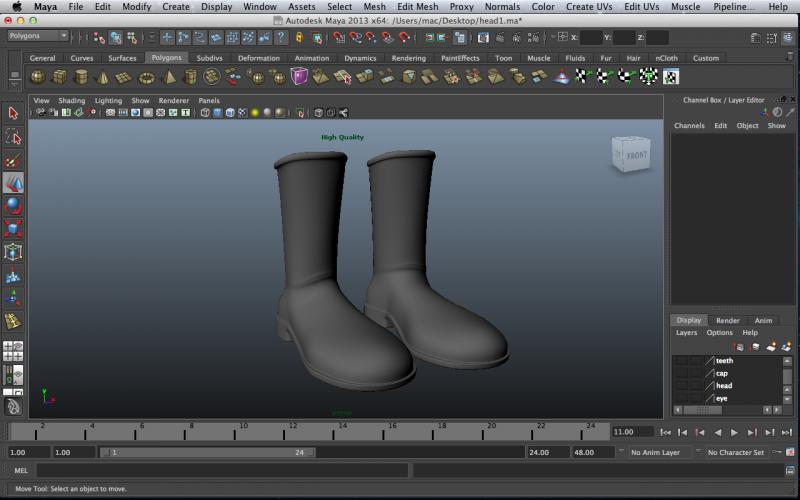Open the Edit Mesh menu

click(x=417, y=7)
